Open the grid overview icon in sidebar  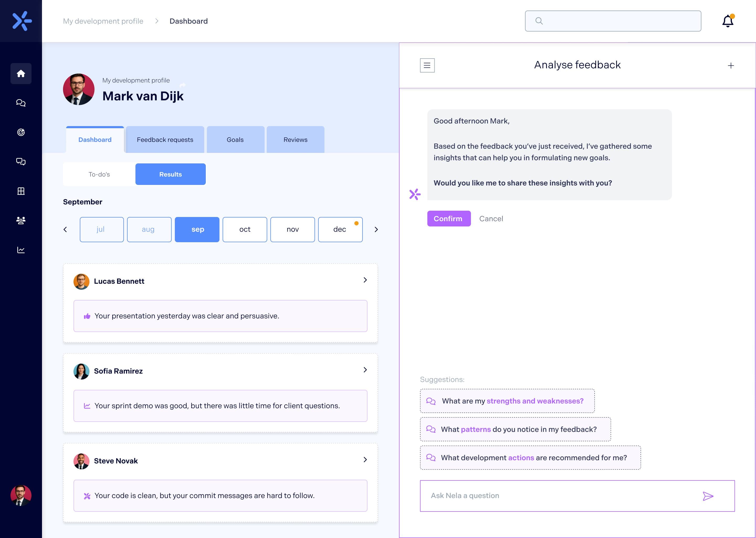click(21, 191)
